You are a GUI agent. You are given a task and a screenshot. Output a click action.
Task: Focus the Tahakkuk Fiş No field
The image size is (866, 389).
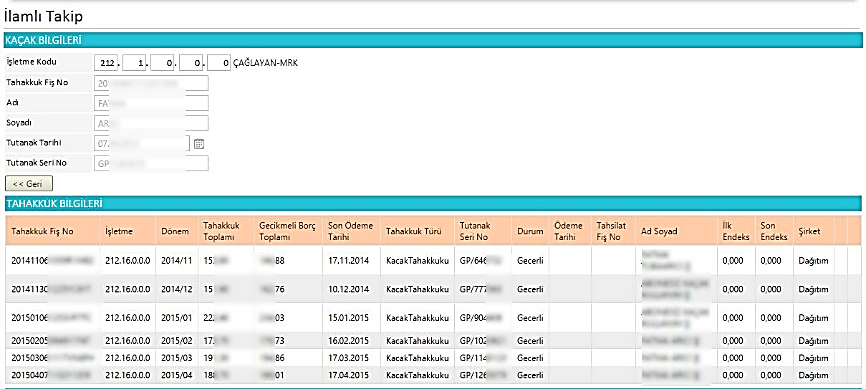tap(151, 83)
